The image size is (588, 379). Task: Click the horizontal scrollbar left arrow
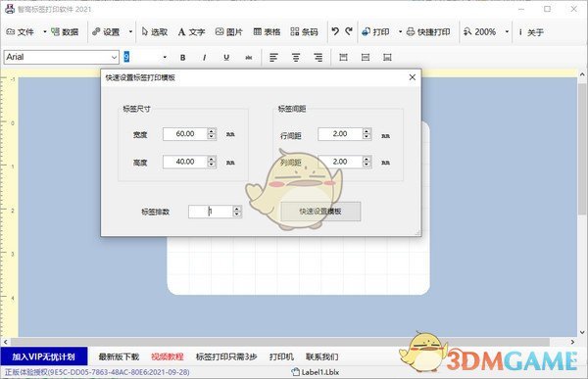click(6, 342)
